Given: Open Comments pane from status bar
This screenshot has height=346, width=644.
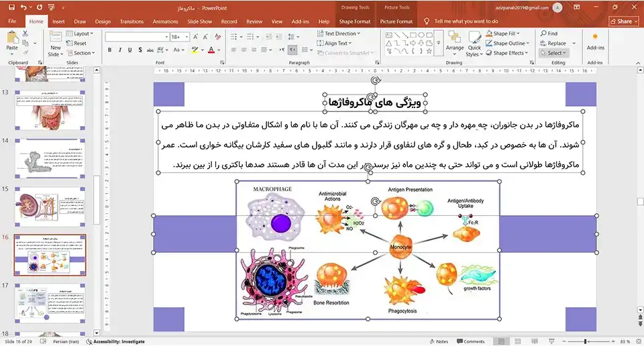Looking at the screenshot, I should [x=471, y=341].
